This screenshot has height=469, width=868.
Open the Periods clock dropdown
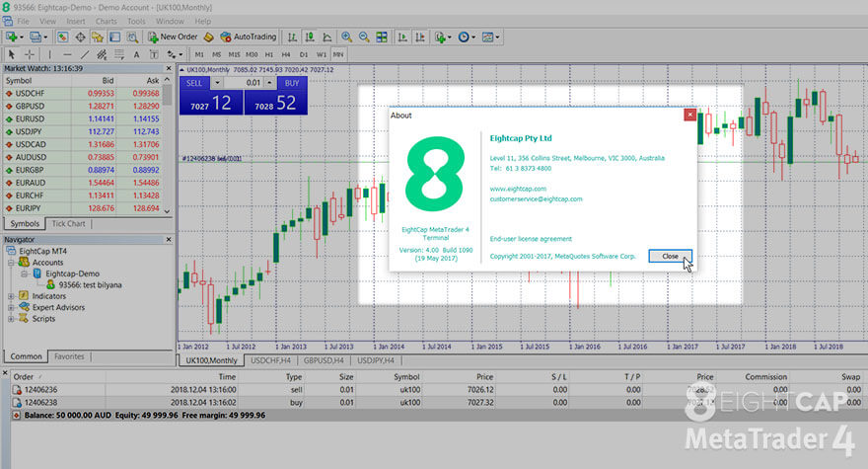[467, 38]
